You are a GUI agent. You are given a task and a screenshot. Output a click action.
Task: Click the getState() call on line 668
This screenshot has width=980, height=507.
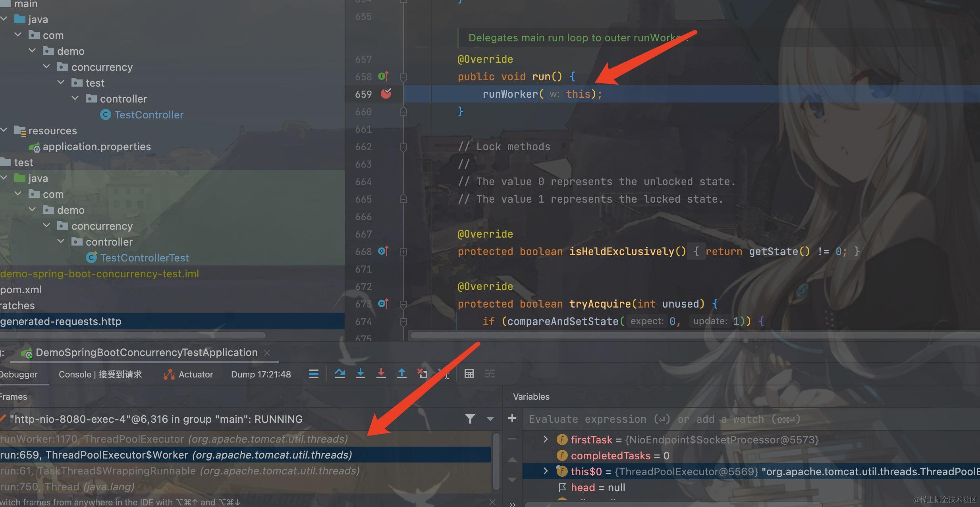pos(779,252)
